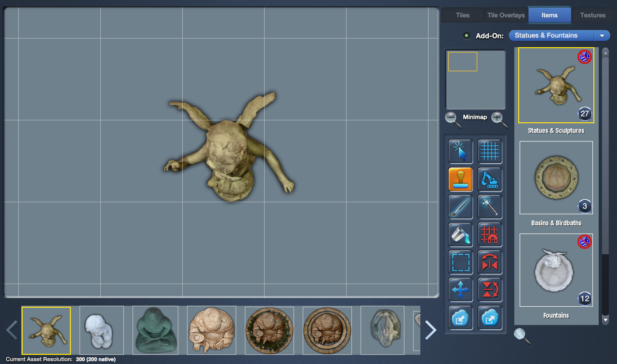Click the search magnifier below categories
The width and height of the screenshot is (617, 364).
coord(522,336)
